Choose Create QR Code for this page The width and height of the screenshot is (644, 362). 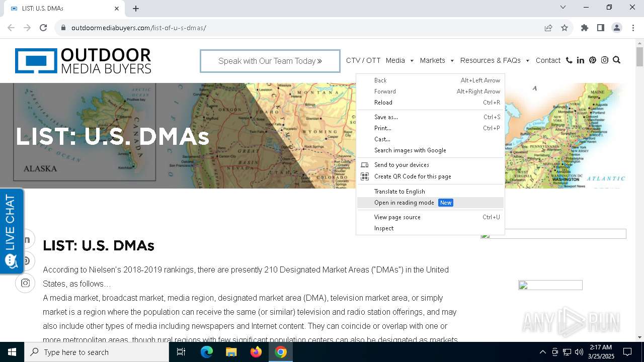(430, 176)
